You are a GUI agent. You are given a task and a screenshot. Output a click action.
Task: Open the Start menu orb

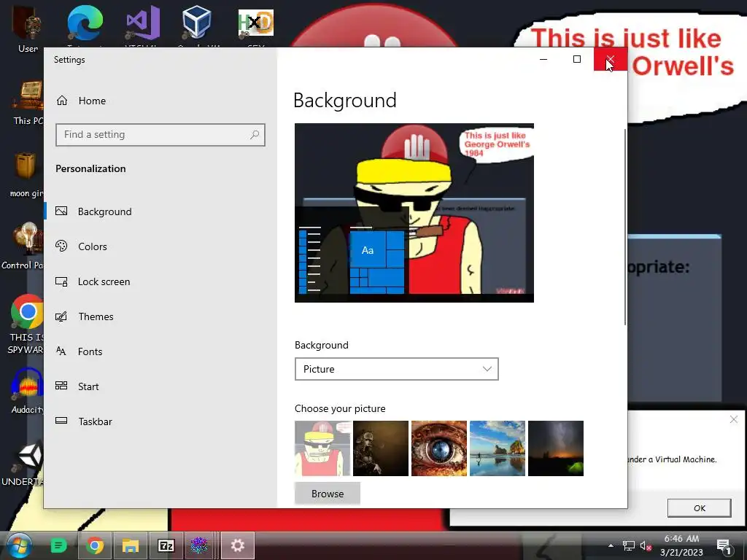[19, 545]
